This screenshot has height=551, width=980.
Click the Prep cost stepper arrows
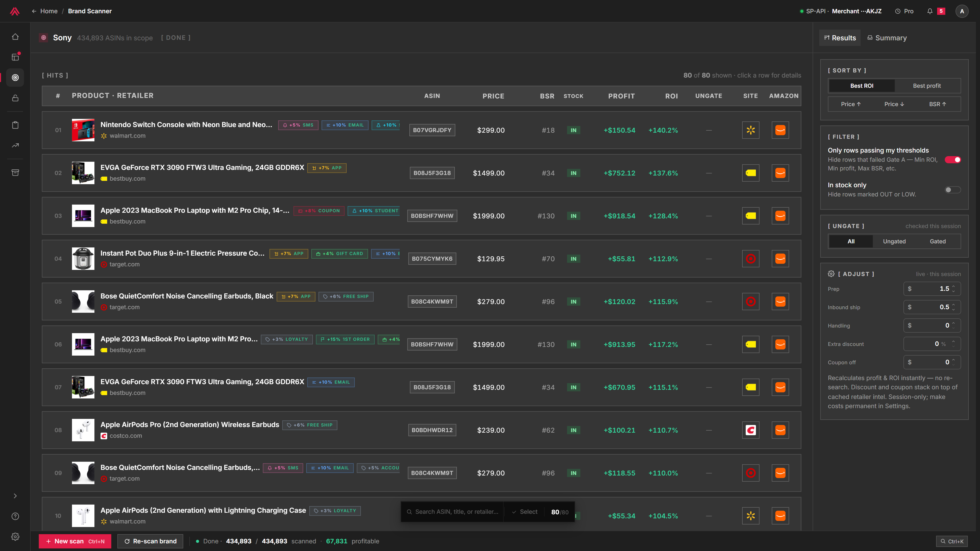(x=953, y=289)
